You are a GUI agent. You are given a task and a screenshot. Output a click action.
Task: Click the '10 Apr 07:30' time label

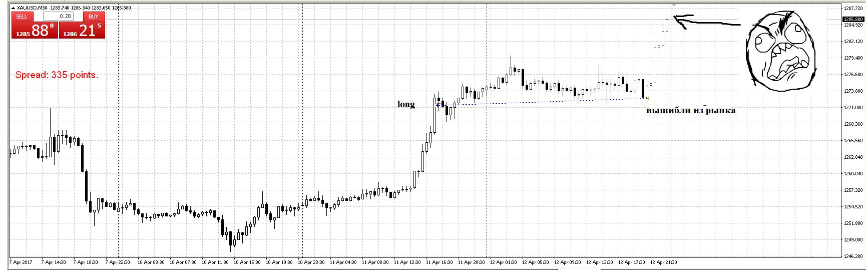183,262
